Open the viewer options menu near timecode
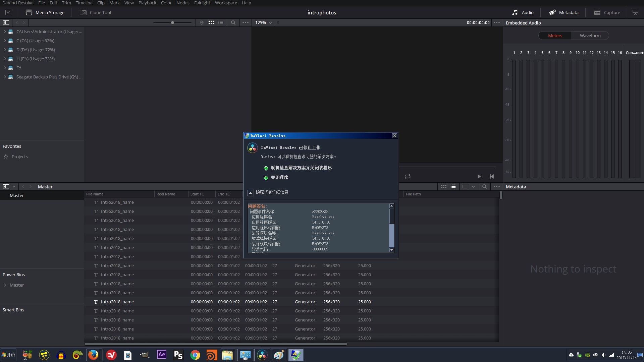This screenshot has width=644, height=362. 497,22
